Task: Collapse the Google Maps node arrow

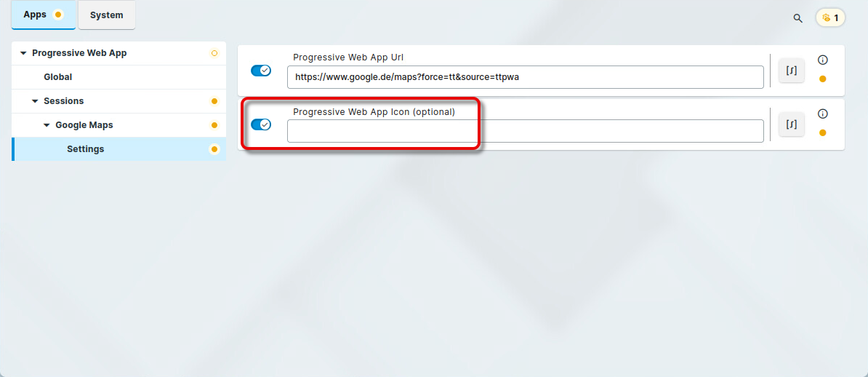Action: point(47,125)
